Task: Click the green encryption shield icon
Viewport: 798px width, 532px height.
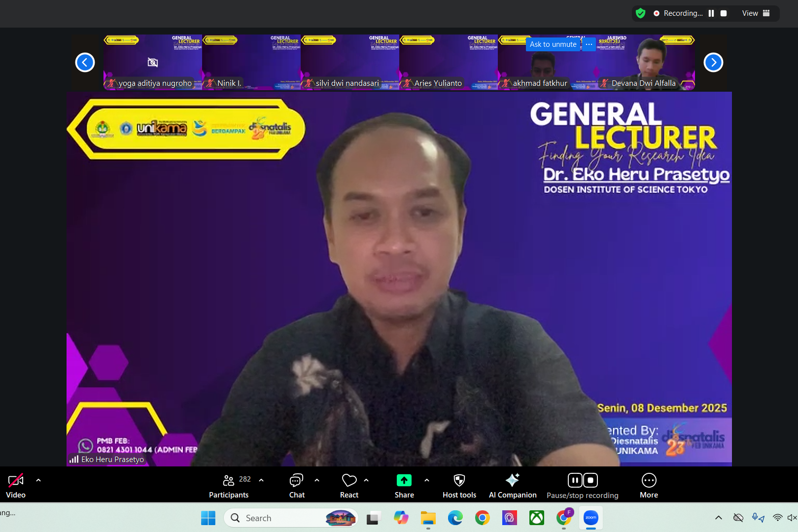Action: point(640,13)
